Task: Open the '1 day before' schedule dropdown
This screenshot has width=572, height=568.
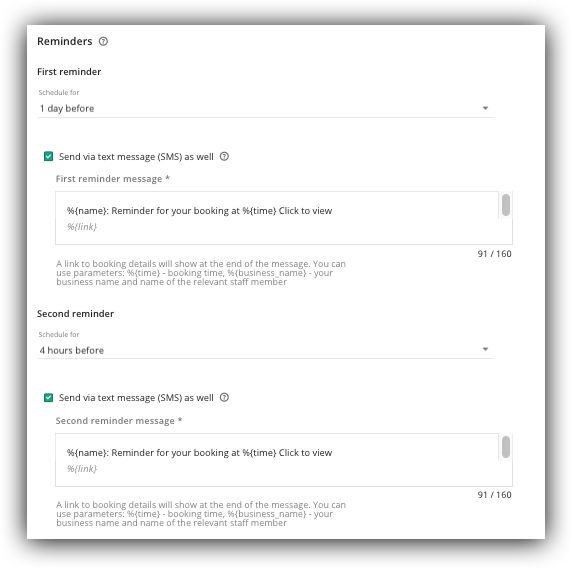Action: (x=266, y=108)
